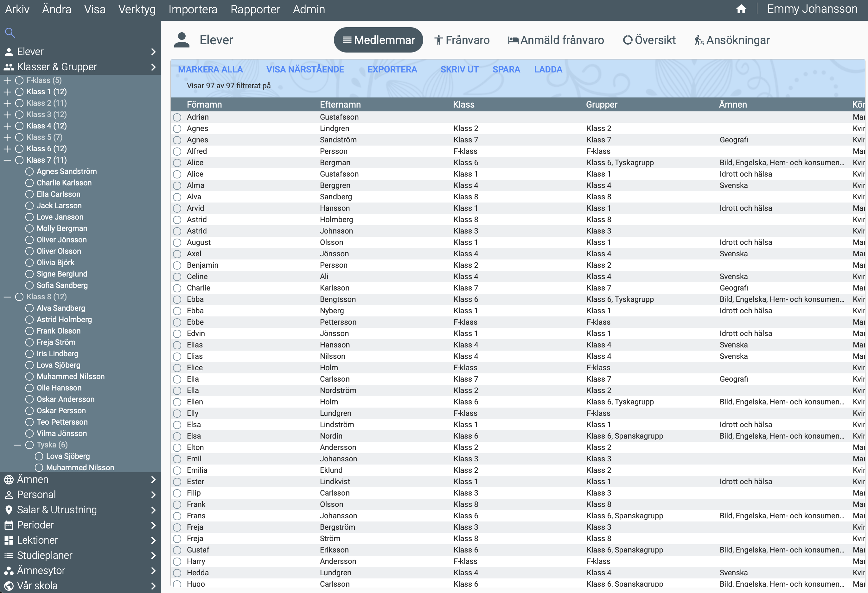868x593 pixels.
Task: Click the EXPORTERA button
Action: tap(392, 69)
